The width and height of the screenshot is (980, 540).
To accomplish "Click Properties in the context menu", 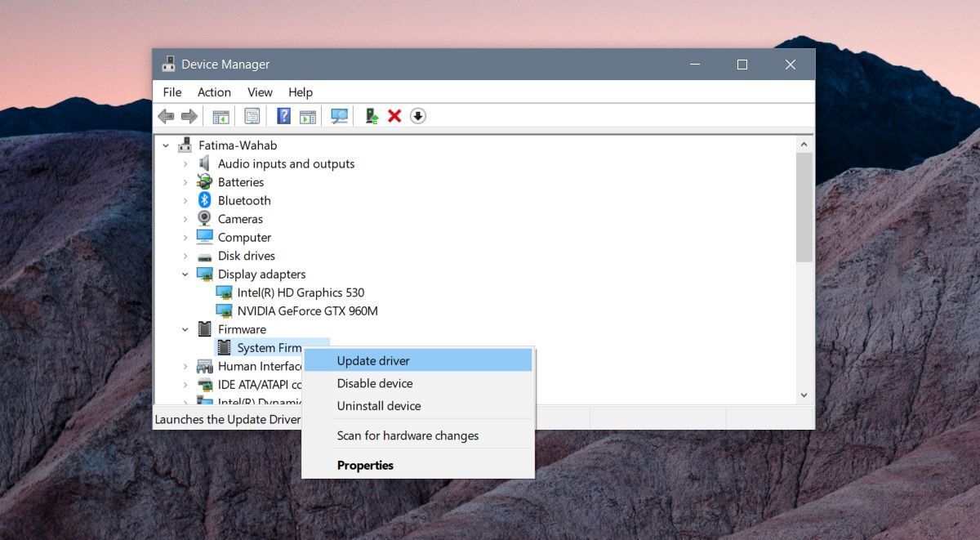I will tap(365, 466).
